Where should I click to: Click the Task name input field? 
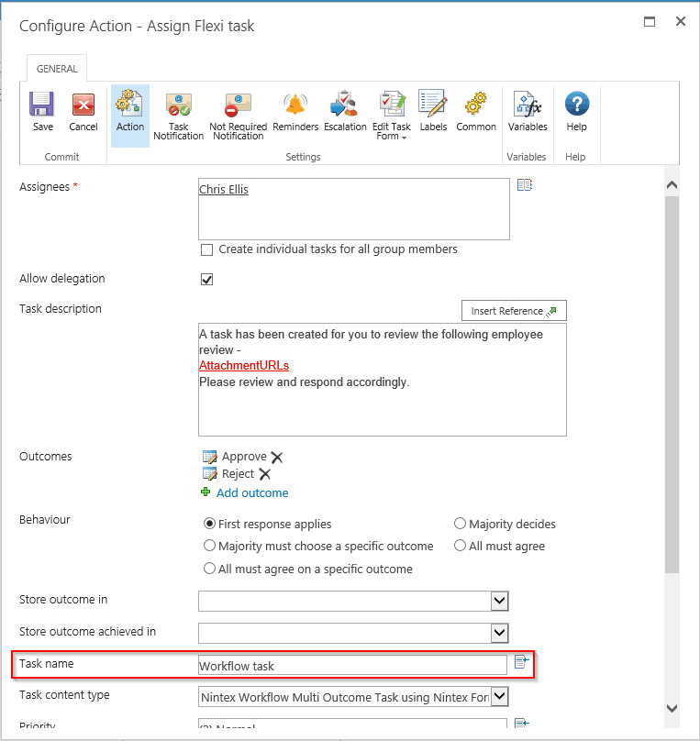click(352, 666)
